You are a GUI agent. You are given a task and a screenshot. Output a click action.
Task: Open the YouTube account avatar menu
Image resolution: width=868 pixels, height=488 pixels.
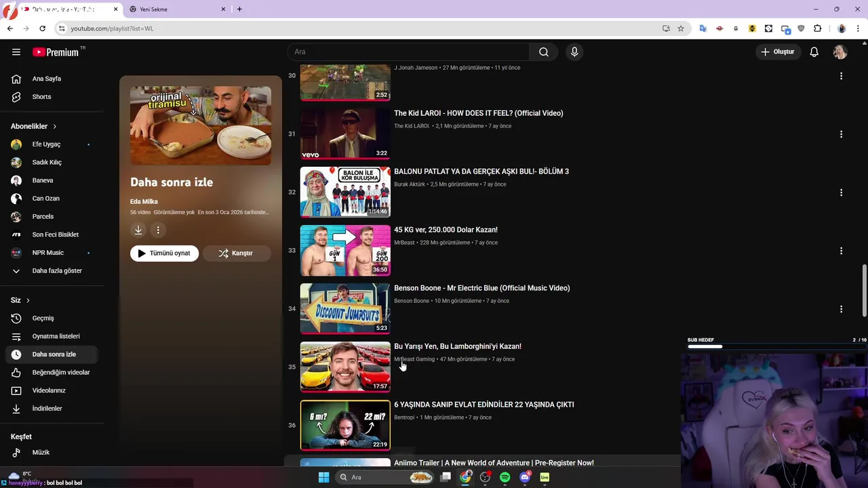(840, 52)
